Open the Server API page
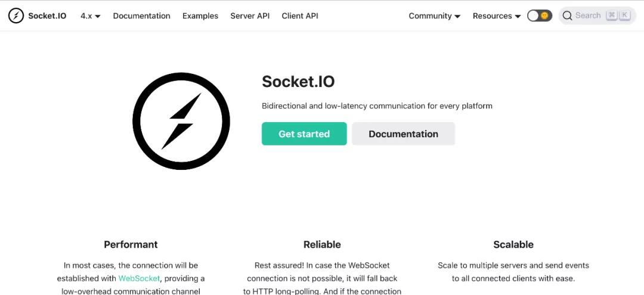 (250, 16)
